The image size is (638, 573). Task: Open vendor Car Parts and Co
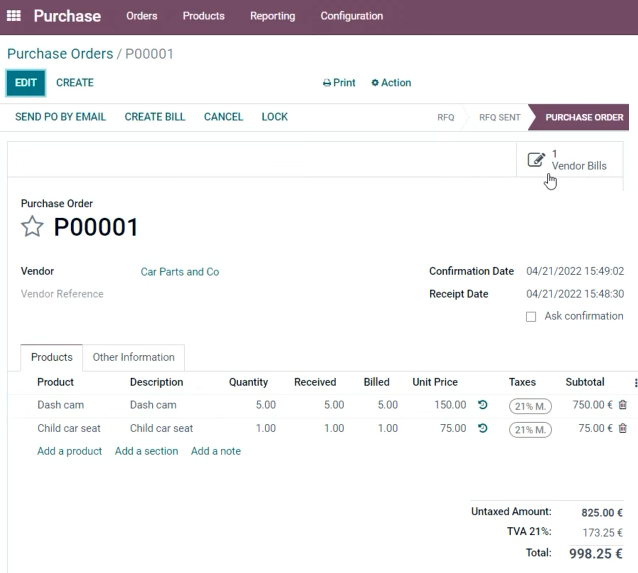pos(180,271)
